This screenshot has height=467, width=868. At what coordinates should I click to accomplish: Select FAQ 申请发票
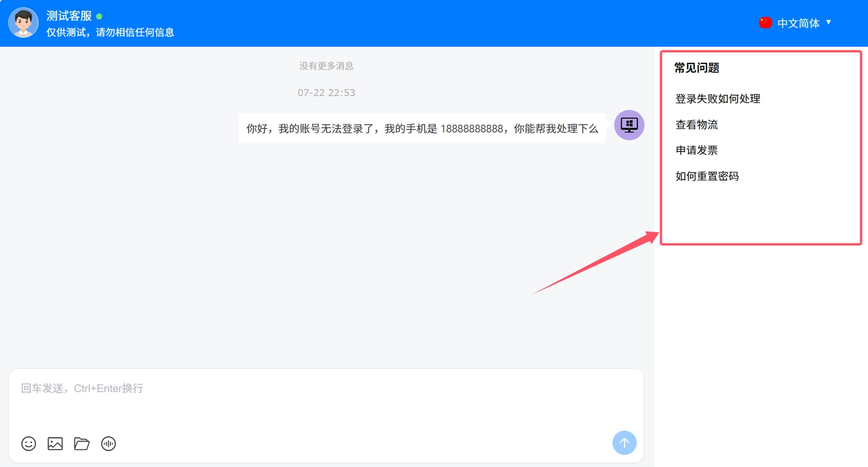[697, 150]
